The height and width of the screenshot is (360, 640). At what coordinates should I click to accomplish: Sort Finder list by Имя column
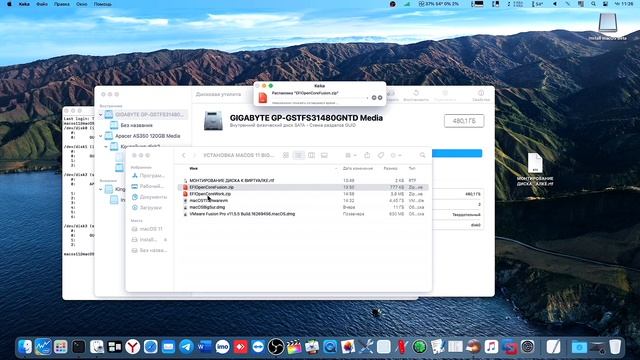(193, 169)
